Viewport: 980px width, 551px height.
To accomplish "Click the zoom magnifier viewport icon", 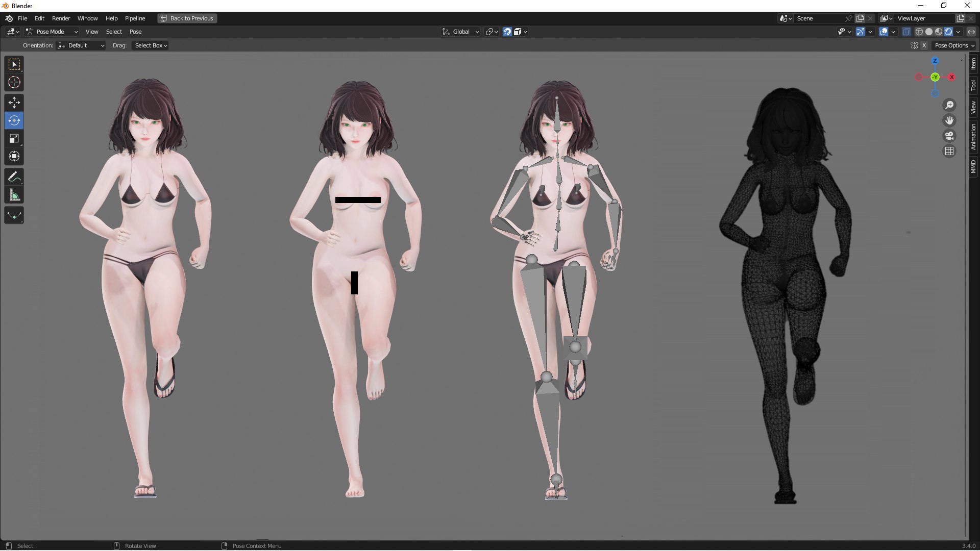I will tap(949, 105).
